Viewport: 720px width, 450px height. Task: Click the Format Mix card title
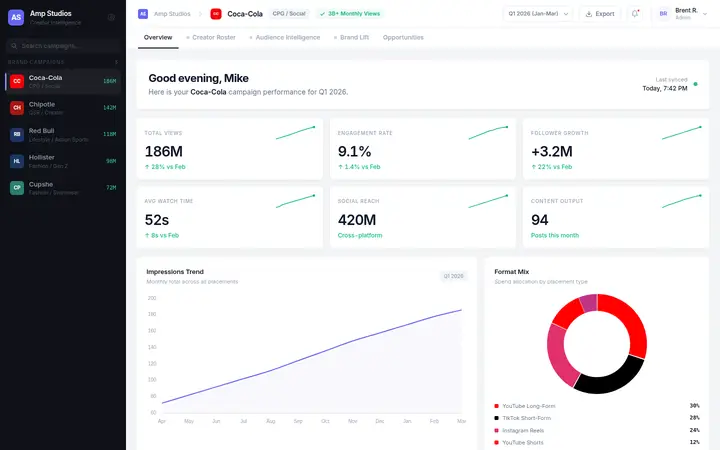click(x=512, y=272)
